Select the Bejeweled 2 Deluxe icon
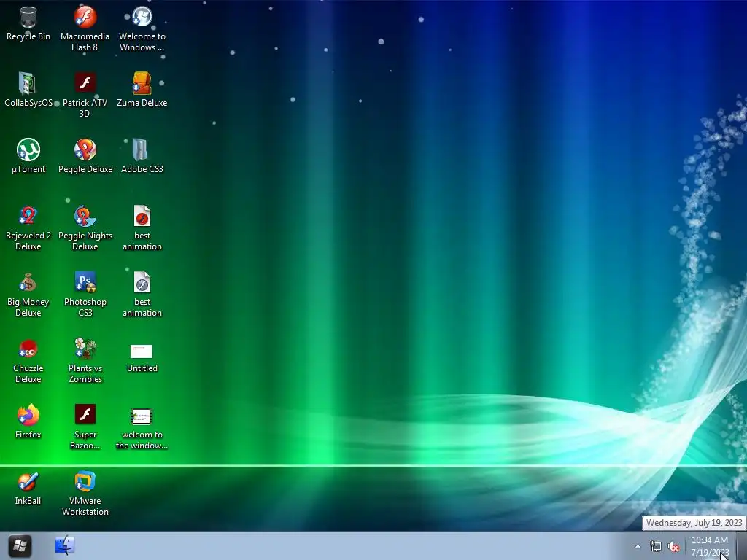 pyautogui.click(x=28, y=227)
